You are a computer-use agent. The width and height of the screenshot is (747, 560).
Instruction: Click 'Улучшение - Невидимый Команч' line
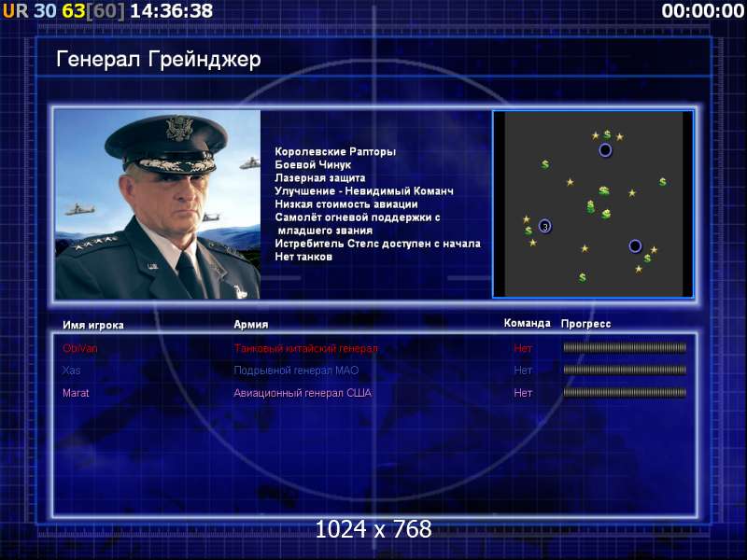point(364,191)
